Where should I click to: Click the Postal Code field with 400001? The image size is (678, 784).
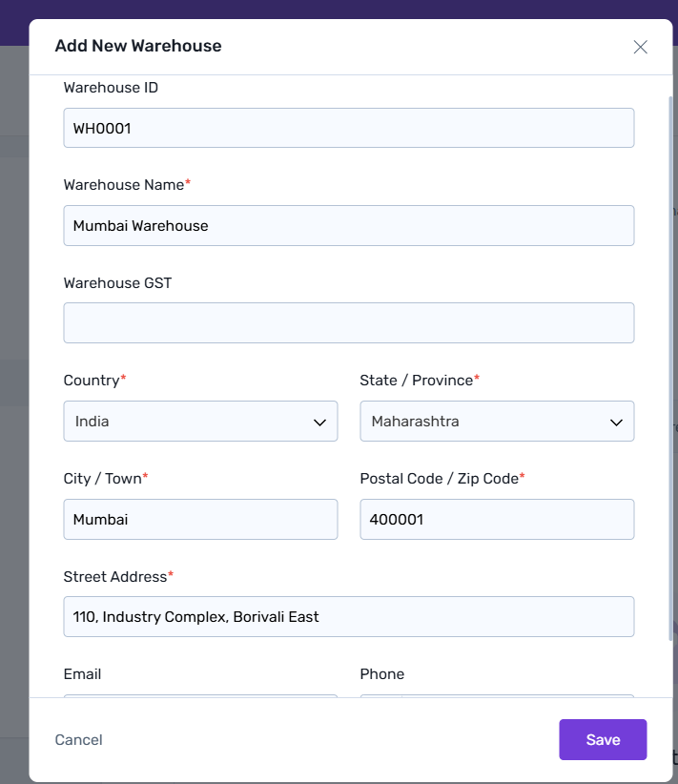click(x=496, y=520)
